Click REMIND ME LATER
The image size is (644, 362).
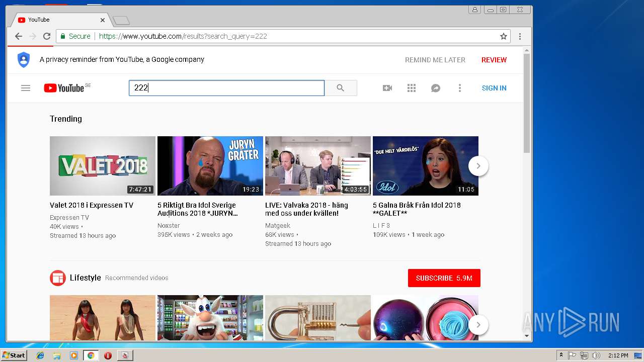click(x=435, y=60)
